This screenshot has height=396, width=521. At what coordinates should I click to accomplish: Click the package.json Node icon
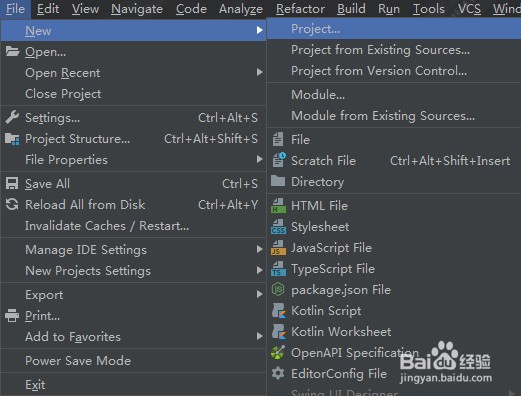click(278, 290)
